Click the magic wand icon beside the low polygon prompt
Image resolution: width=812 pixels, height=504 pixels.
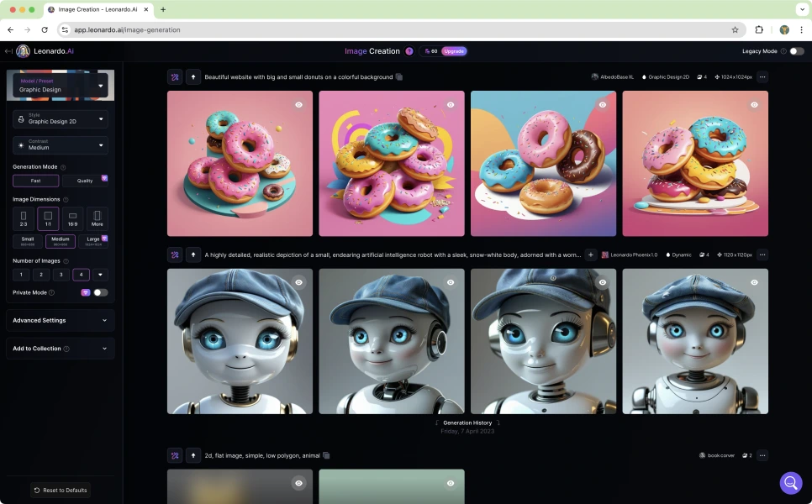[175, 455]
